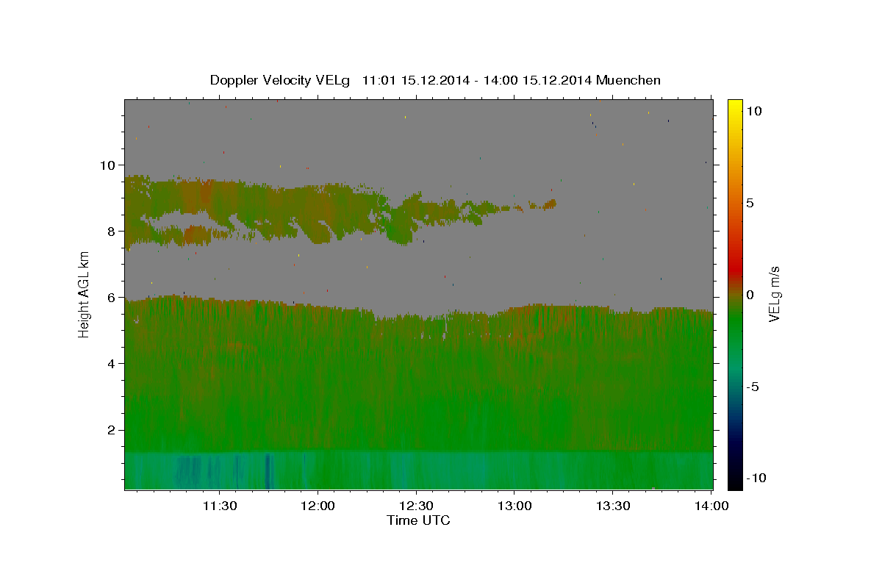Click the 14:00 time tick label
Screen dimensions: 882x588
[x=711, y=506]
